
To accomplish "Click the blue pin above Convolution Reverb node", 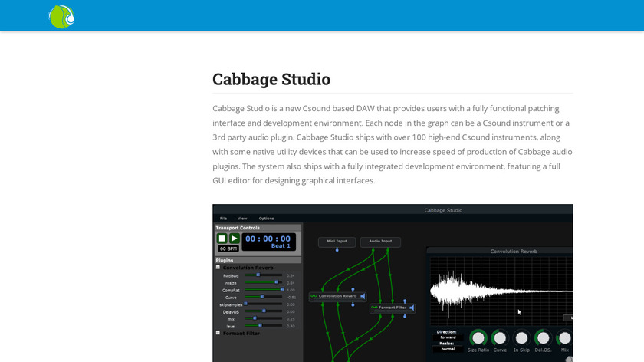I will click(353, 290).
